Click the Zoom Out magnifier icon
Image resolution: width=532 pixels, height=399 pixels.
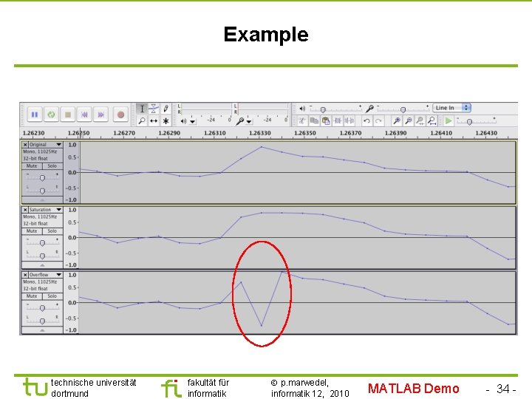[408, 120]
